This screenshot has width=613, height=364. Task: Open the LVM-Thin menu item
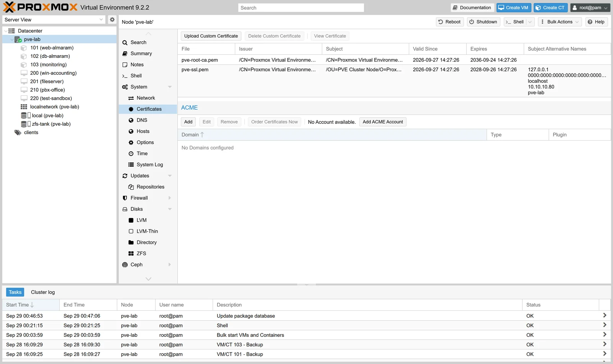[x=148, y=231]
